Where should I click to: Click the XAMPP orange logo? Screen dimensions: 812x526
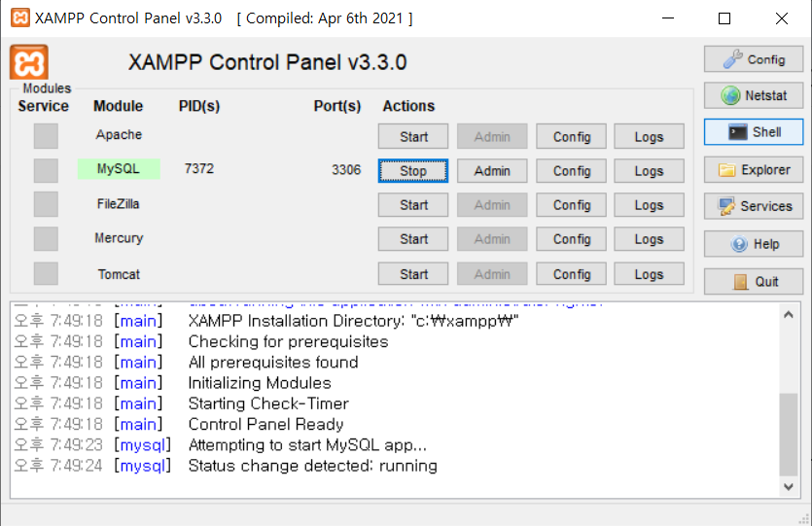coord(29,62)
